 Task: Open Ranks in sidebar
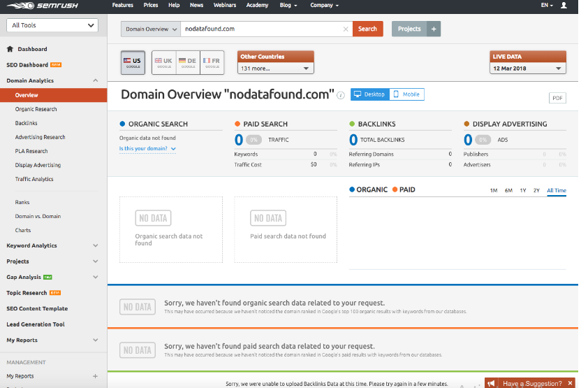22,202
